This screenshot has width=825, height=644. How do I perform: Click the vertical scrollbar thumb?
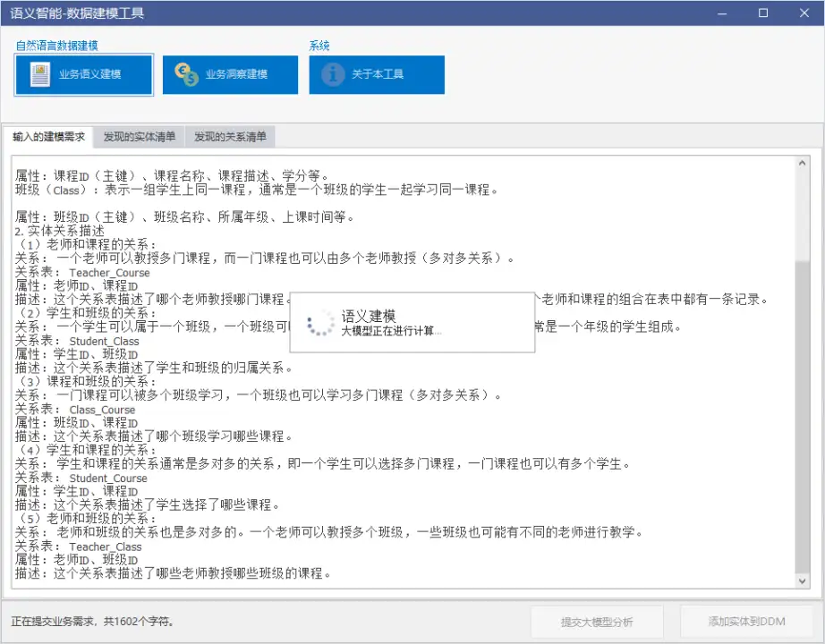coord(802,416)
